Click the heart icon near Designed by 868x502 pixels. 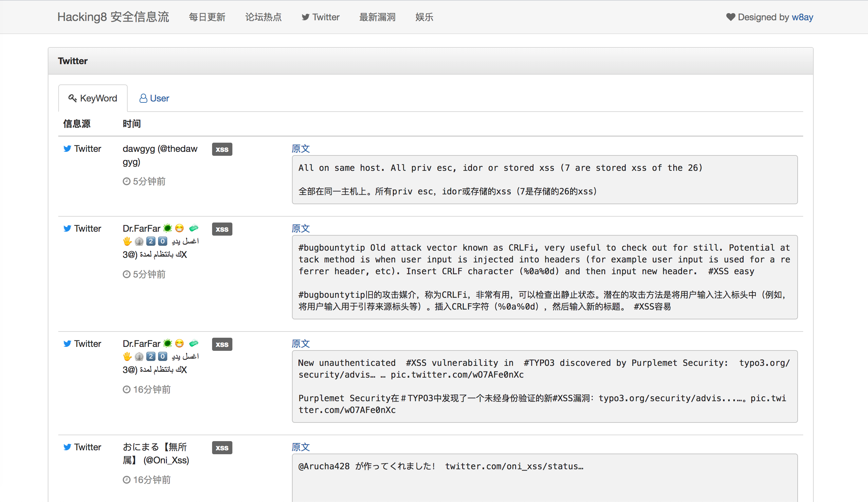click(x=731, y=17)
